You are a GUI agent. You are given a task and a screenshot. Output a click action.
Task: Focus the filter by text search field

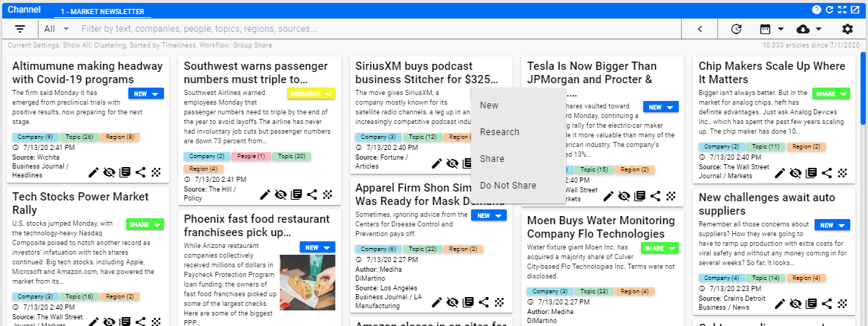pos(379,29)
